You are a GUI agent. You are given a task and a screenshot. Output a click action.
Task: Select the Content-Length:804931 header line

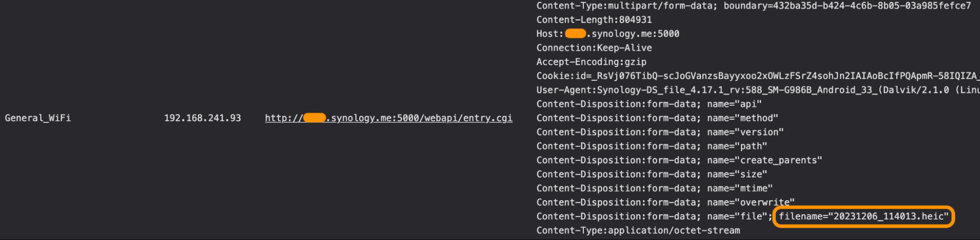594,20
